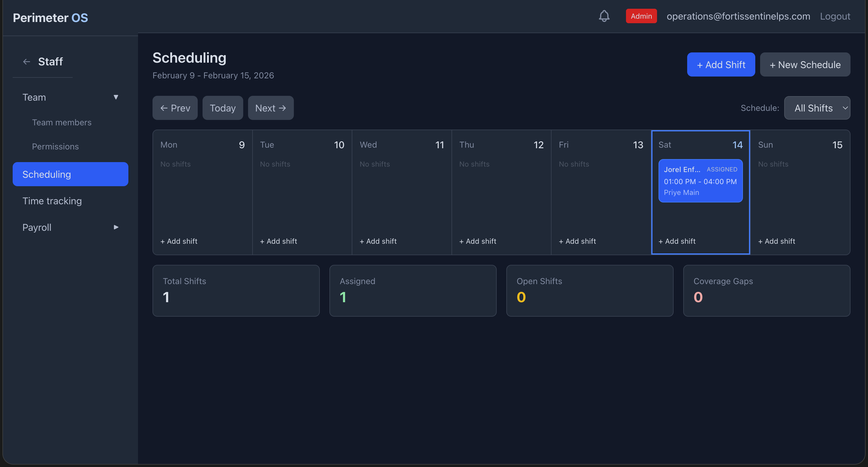This screenshot has width=868, height=467.
Task: Open the All Shifts schedule dropdown
Action: tap(817, 108)
